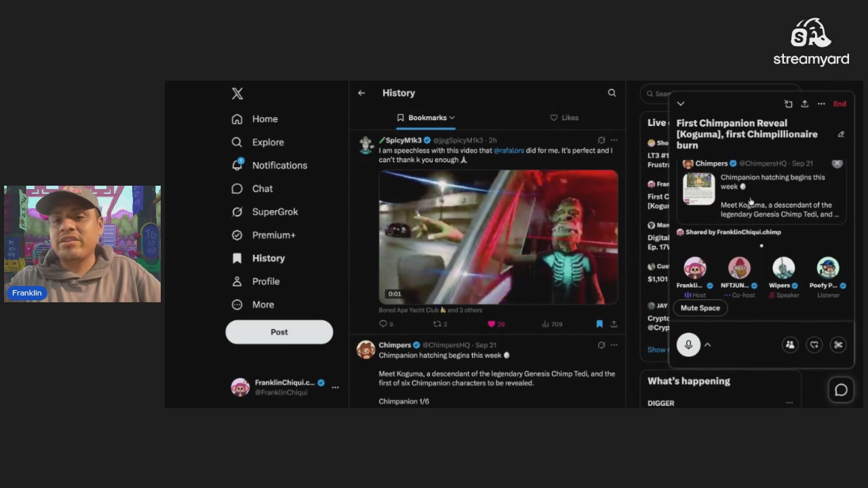Repost SpicyM1k3's post
Screen dimensions: 868x488
(x=440, y=324)
